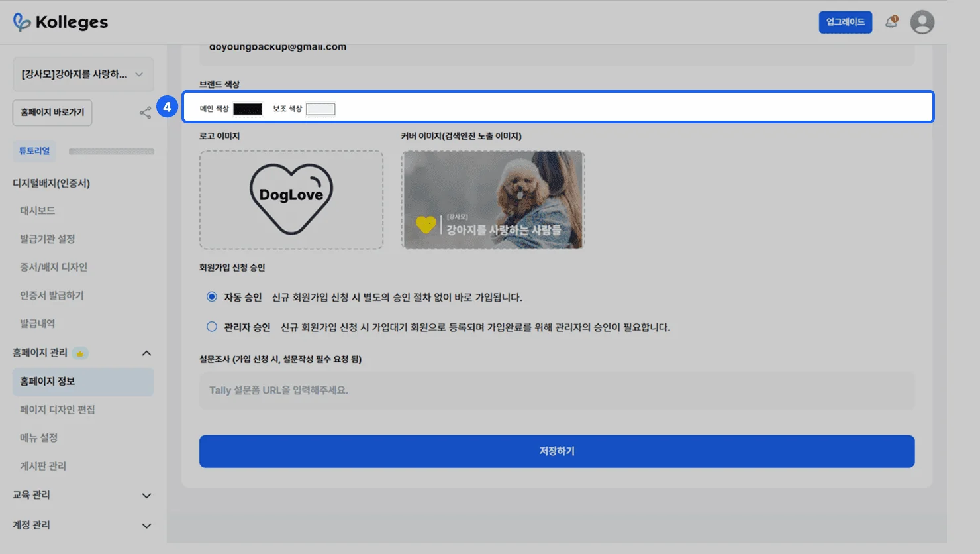Click the share icon beside homepage shortcut

(x=145, y=113)
